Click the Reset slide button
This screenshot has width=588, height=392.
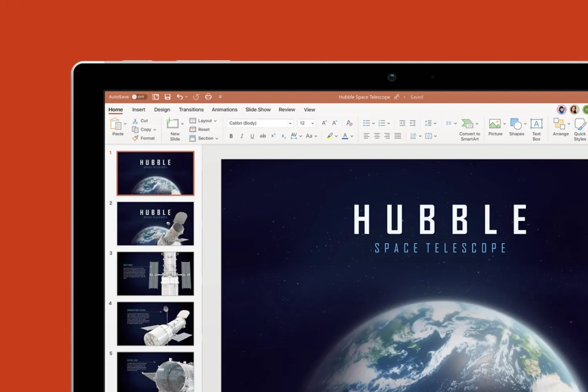tap(200, 129)
